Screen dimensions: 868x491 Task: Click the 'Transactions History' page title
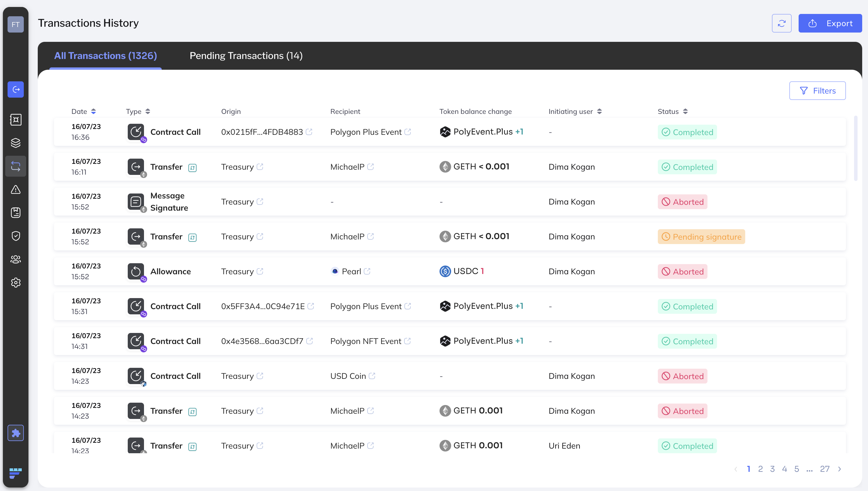[x=88, y=23]
